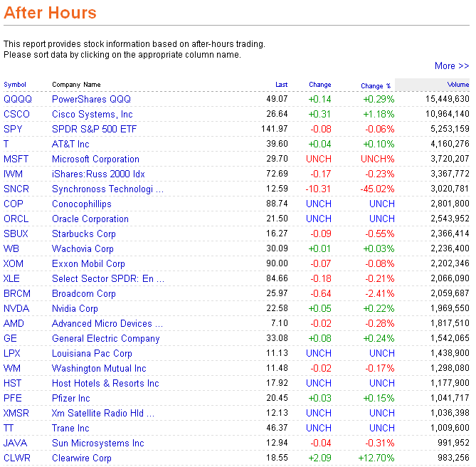Image resolution: width=476 pixels, height=467 pixels.
Task: Click Washington Mutual Inc link
Action: click(x=99, y=368)
